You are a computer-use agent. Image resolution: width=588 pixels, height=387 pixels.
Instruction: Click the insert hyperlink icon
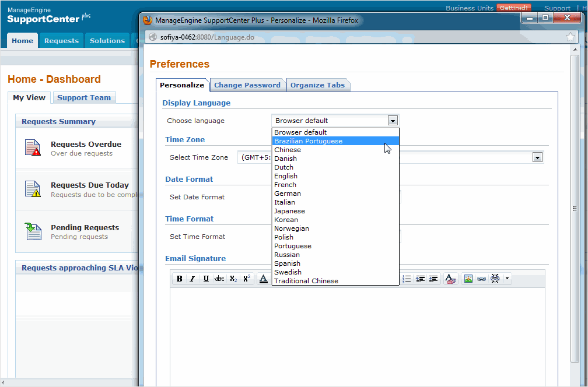pos(481,279)
